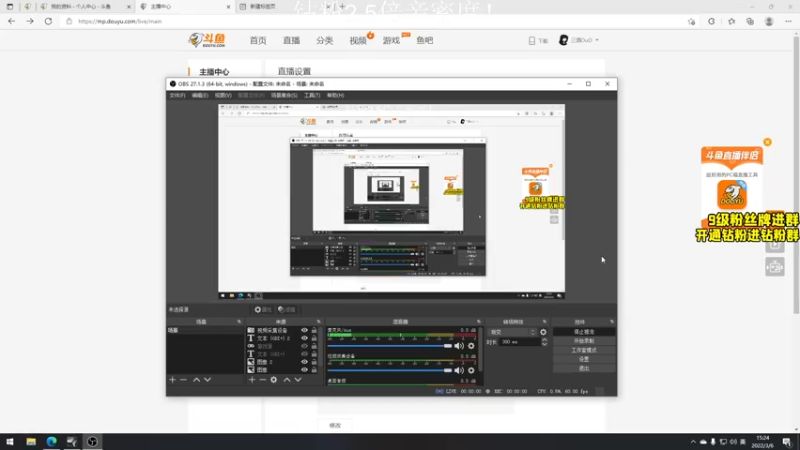
Task: Adjust 视频采集设备 volume slider
Action: (x=390, y=370)
